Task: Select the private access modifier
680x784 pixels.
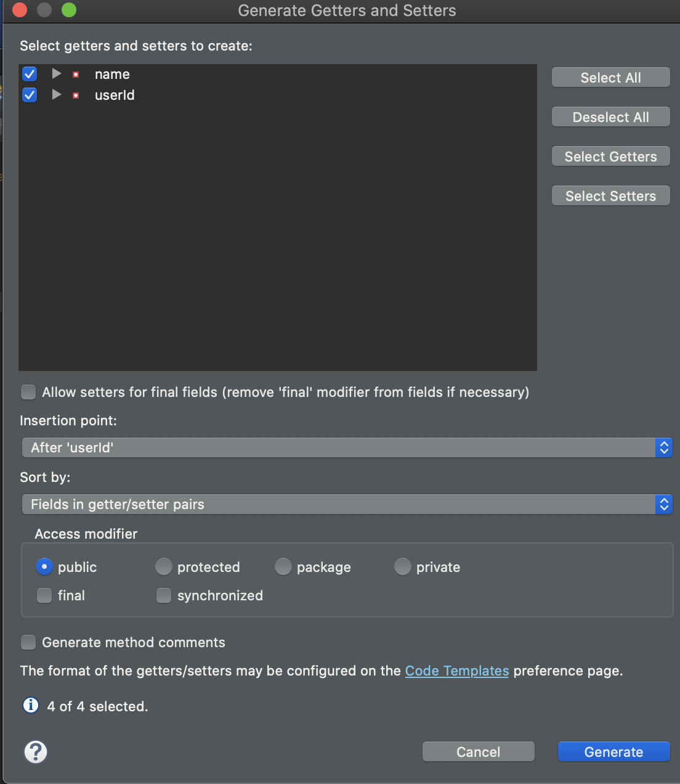Action: pos(403,566)
